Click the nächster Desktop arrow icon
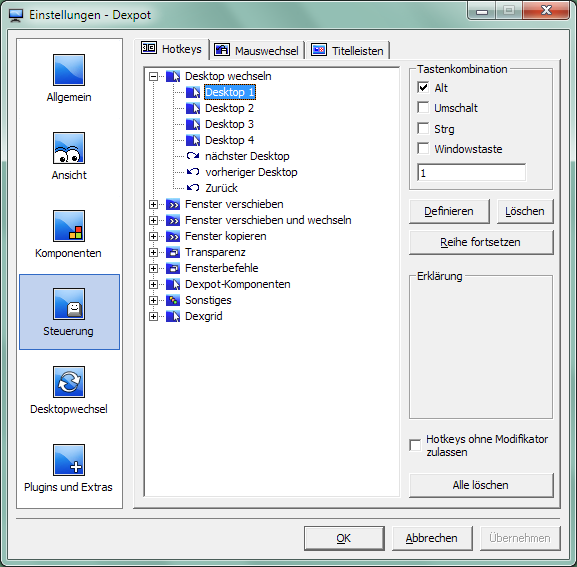Viewport: 577px width, 567px height. [x=193, y=156]
